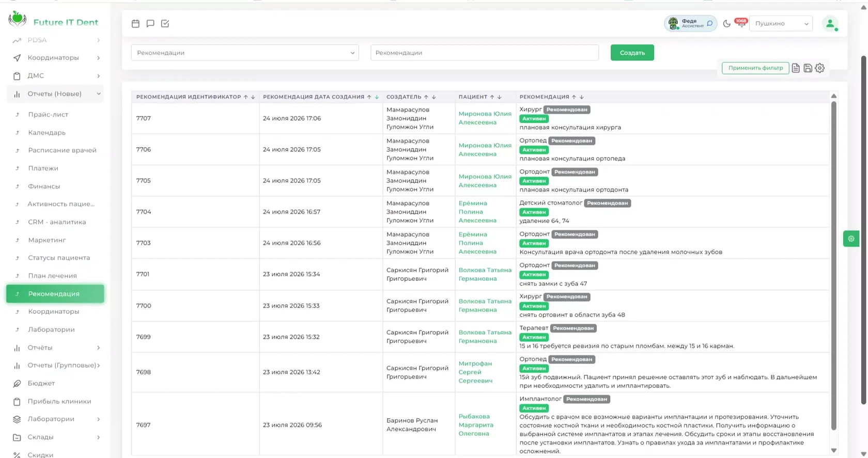Open Прибыль клиники sidebar item
868x458 pixels.
click(59, 402)
